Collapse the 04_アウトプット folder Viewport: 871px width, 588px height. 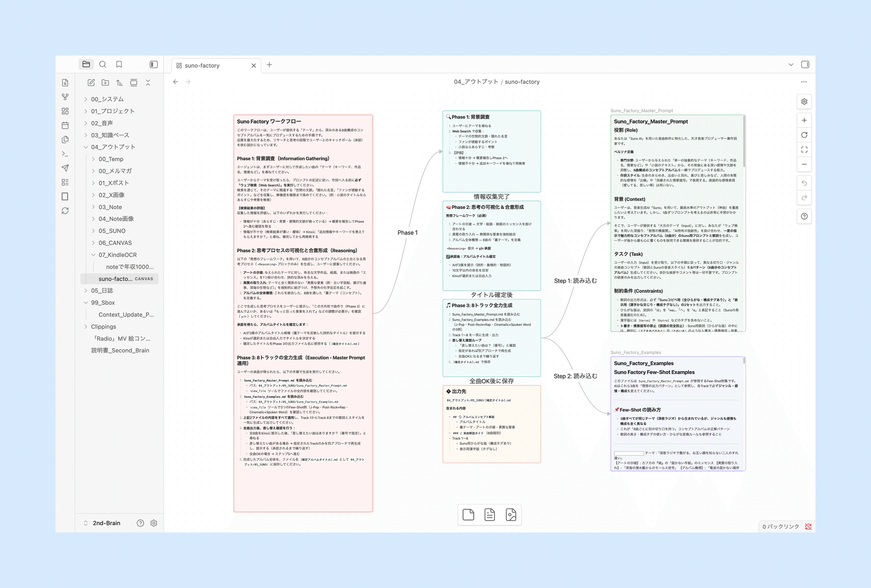click(x=86, y=147)
